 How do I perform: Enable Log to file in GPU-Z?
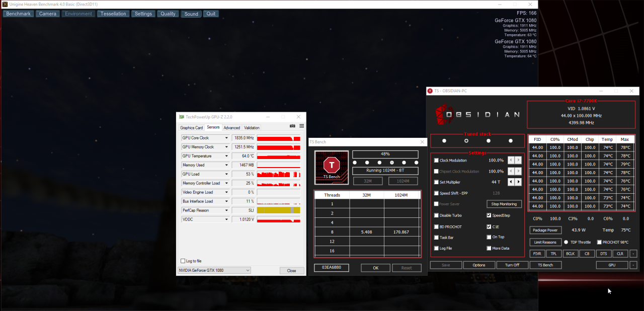(183, 261)
